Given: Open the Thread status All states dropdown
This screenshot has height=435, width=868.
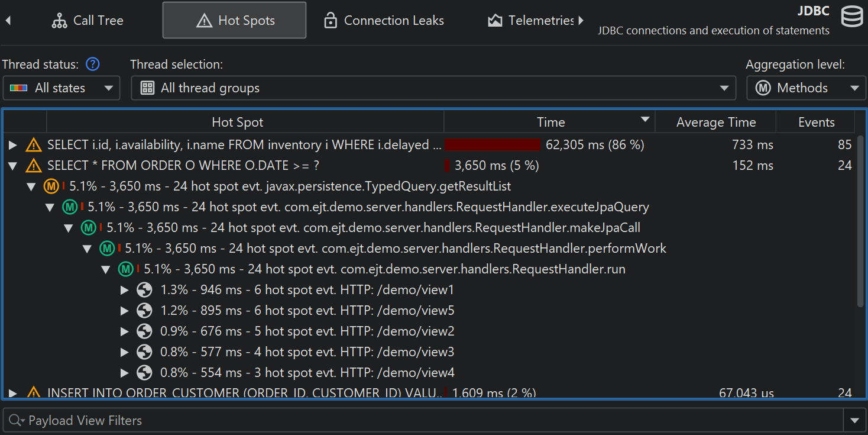Looking at the screenshot, I should [x=61, y=88].
